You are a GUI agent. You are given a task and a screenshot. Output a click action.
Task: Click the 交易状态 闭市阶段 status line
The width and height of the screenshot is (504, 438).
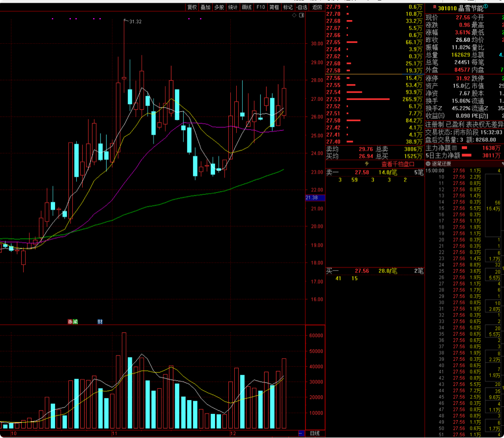tap(464, 132)
